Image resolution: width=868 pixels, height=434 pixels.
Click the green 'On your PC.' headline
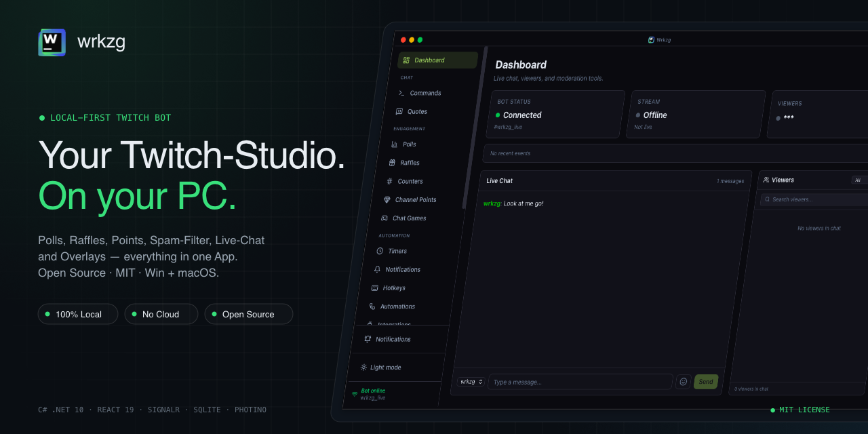tap(138, 195)
